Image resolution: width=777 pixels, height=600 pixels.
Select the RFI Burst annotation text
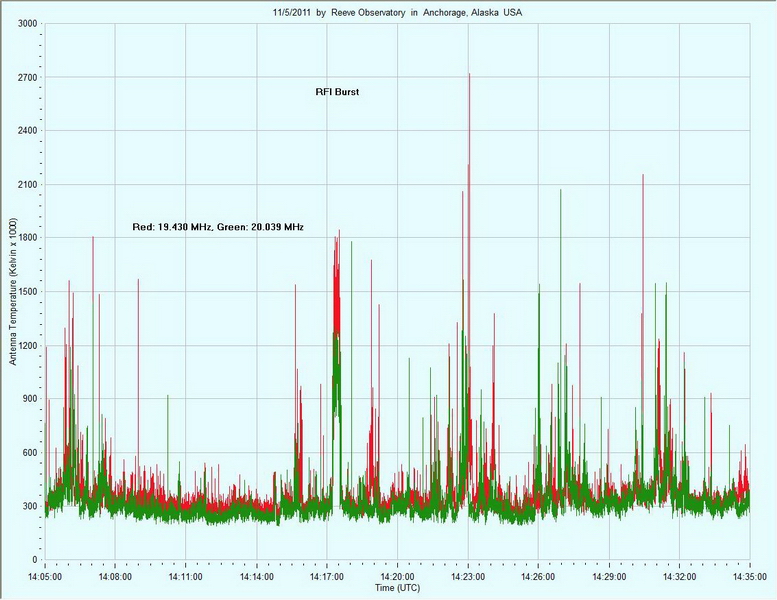[337, 92]
